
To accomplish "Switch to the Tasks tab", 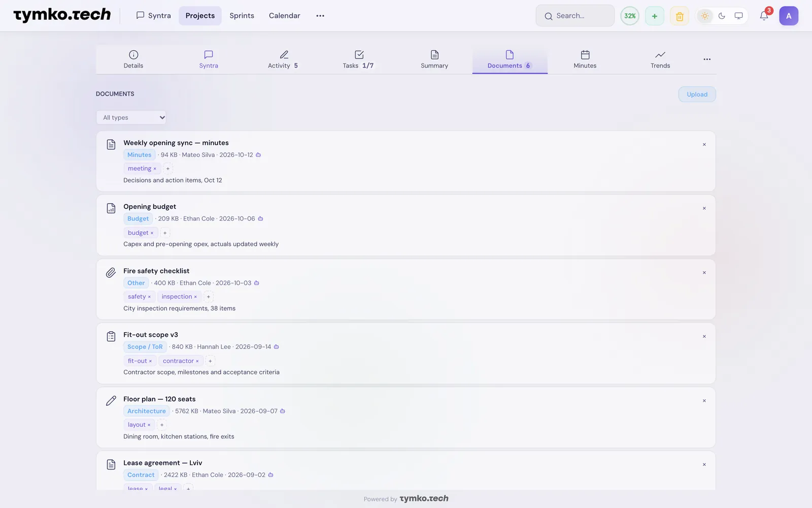I will (358, 59).
